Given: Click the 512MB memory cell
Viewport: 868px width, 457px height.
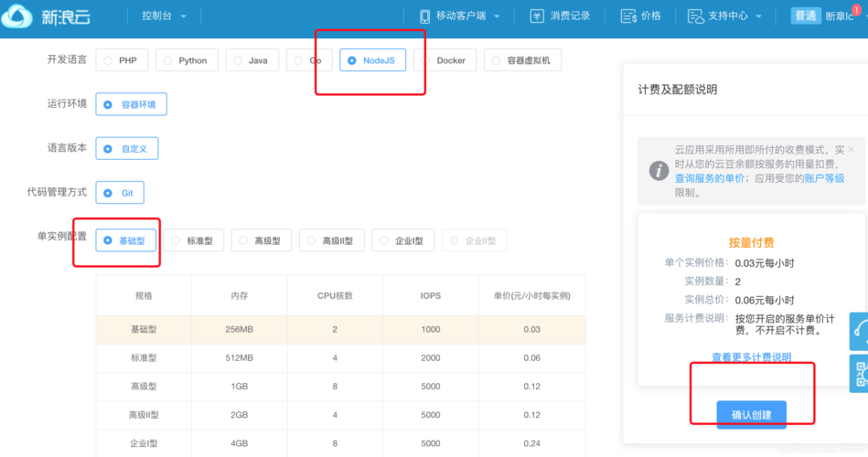Looking at the screenshot, I should pos(239,358).
